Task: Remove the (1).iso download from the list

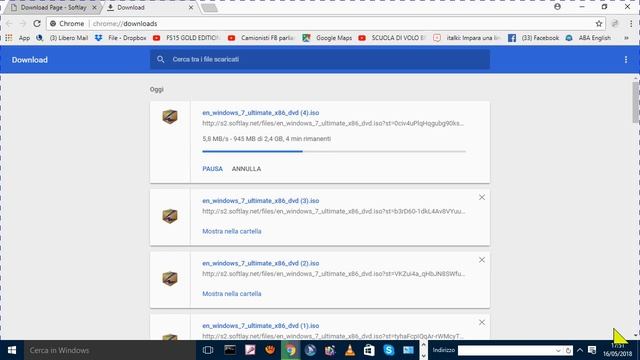Action: 482,322
